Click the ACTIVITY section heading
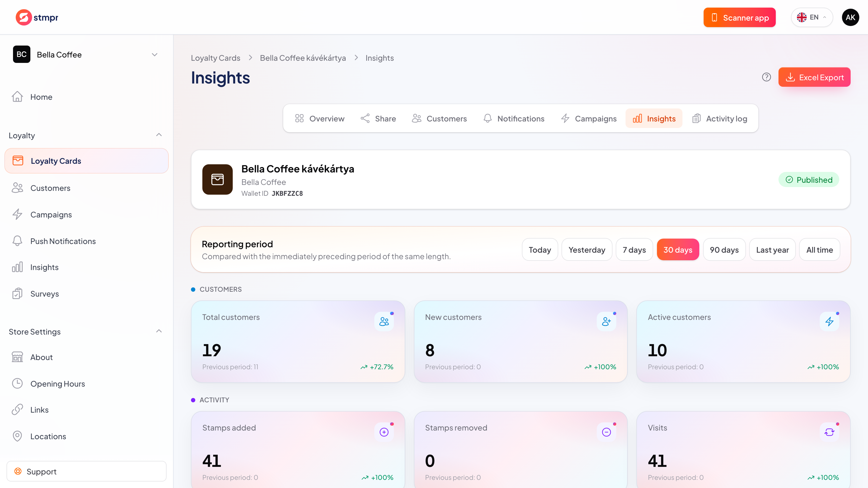The image size is (868, 488). pyautogui.click(x=214, y=400)
